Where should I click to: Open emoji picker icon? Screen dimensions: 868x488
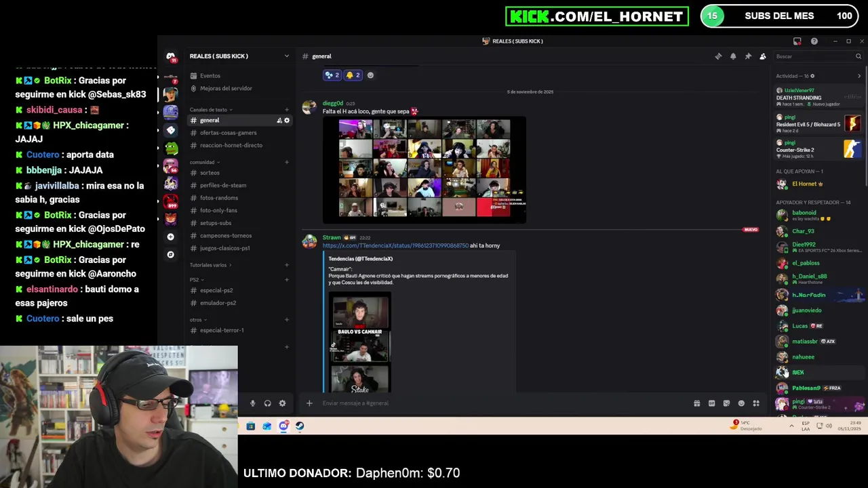[x=741, y=403]
